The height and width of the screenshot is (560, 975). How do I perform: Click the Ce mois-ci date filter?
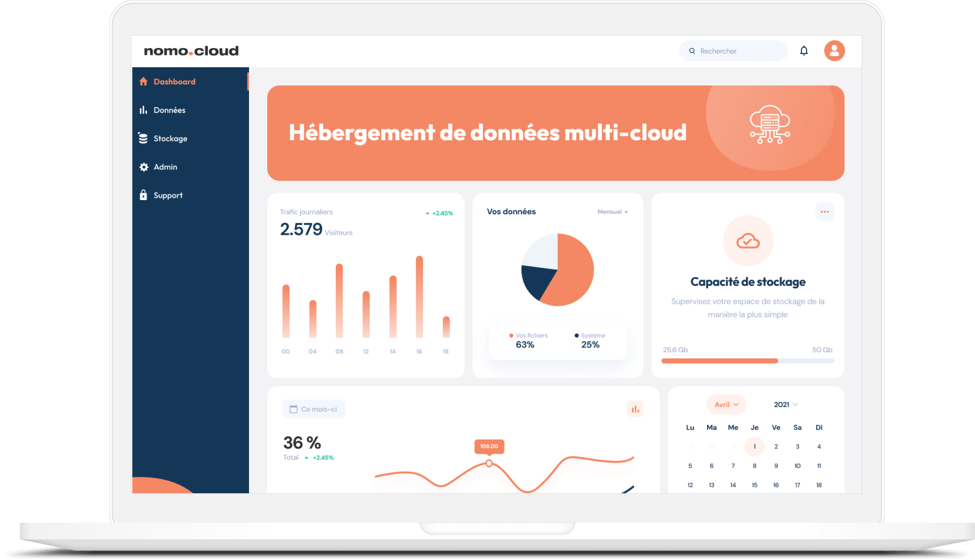click(x=314, y=409)
